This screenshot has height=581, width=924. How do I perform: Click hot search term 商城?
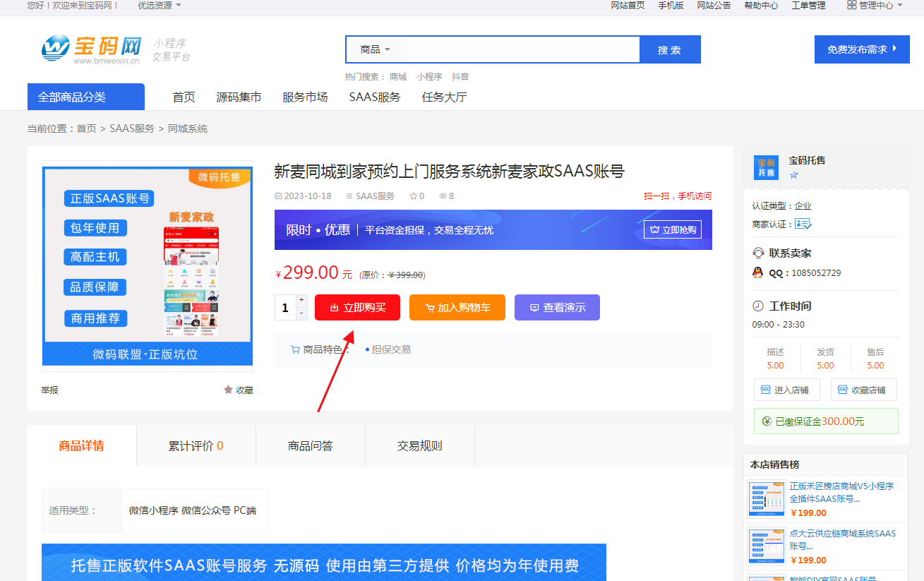click(x=398, y=76)
